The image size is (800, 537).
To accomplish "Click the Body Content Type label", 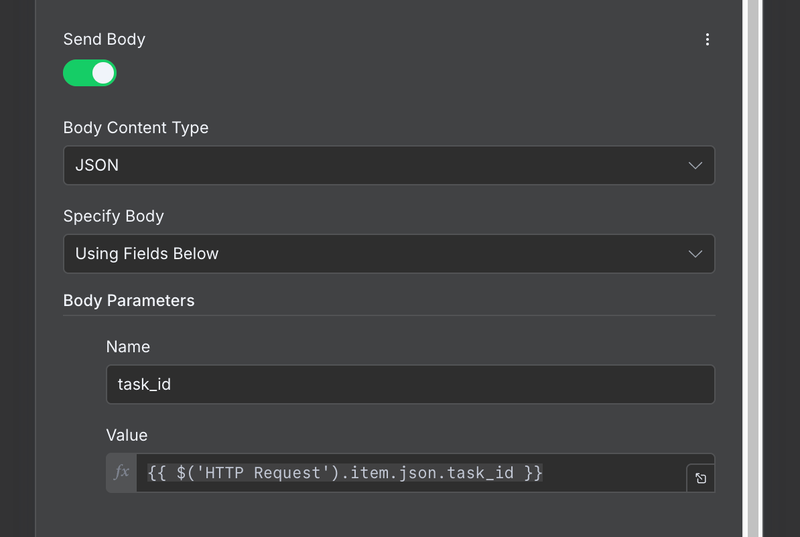I will (136, 128).
